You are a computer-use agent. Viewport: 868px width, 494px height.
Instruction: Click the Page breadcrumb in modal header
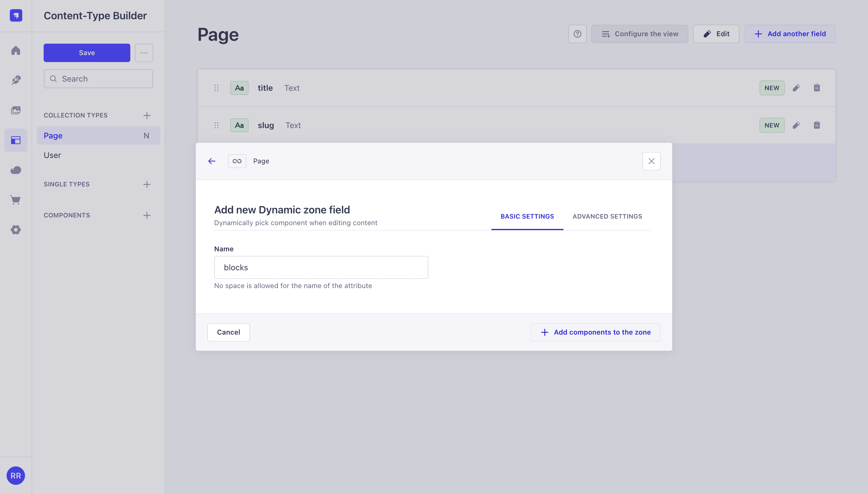[x=261, y=161]
